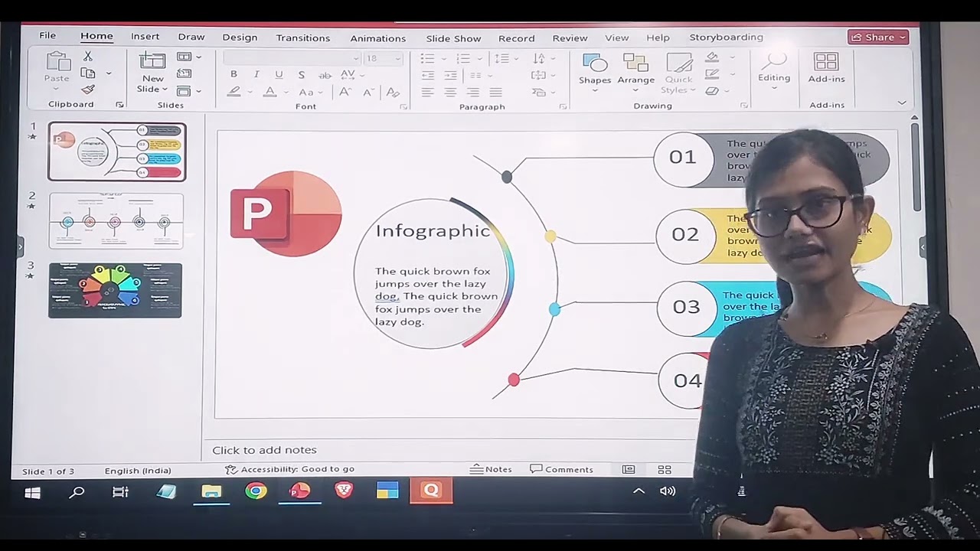Align text right
The width and height of the screenshot is (980, 551).
pyautogui.click(x=474, y=92)
